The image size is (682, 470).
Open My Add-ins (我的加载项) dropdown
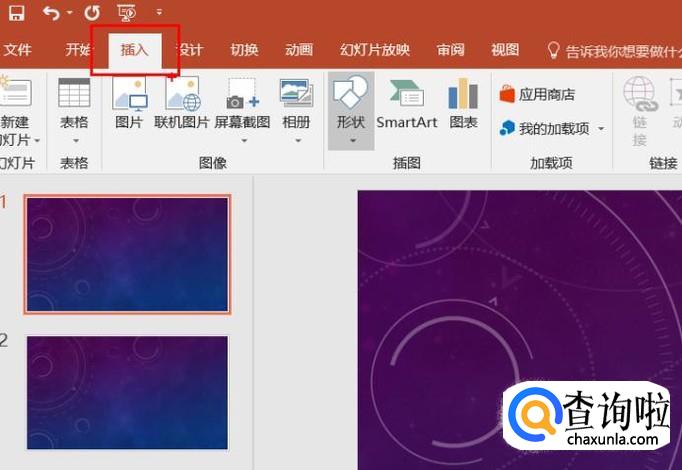pos(555,128)
